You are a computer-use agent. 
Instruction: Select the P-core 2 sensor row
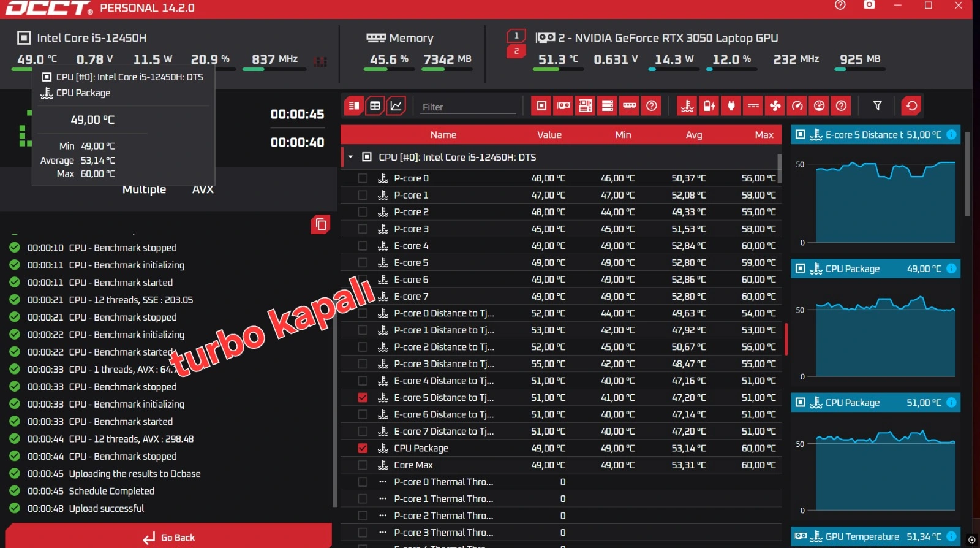[560, 212]
